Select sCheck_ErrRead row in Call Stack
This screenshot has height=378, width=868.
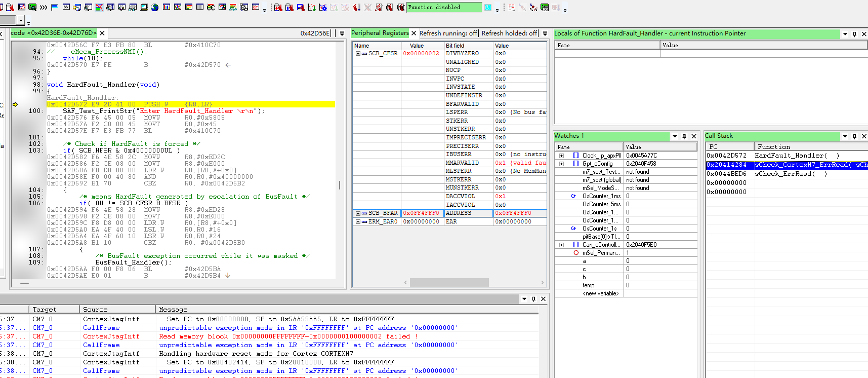[x=787, y=174]
